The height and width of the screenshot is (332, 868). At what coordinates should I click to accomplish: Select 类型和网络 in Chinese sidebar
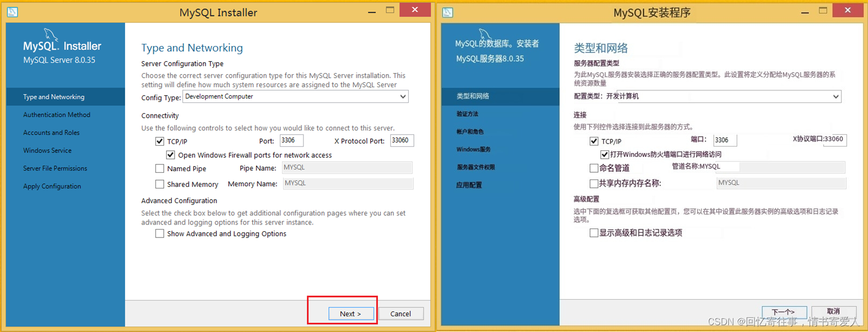click(500, 96)
